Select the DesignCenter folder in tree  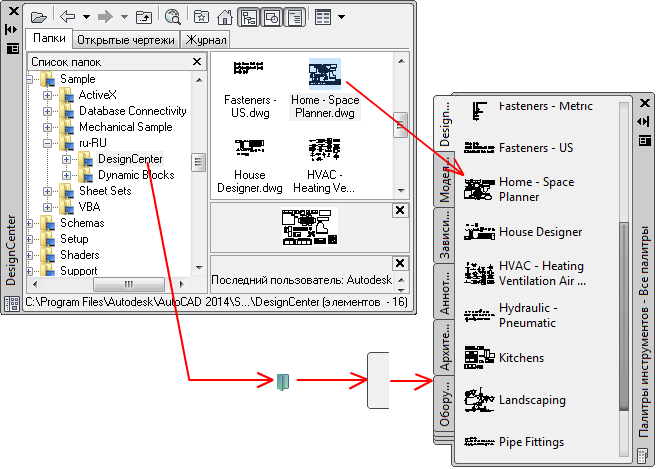pyautogui.click(x=130, y=159)
